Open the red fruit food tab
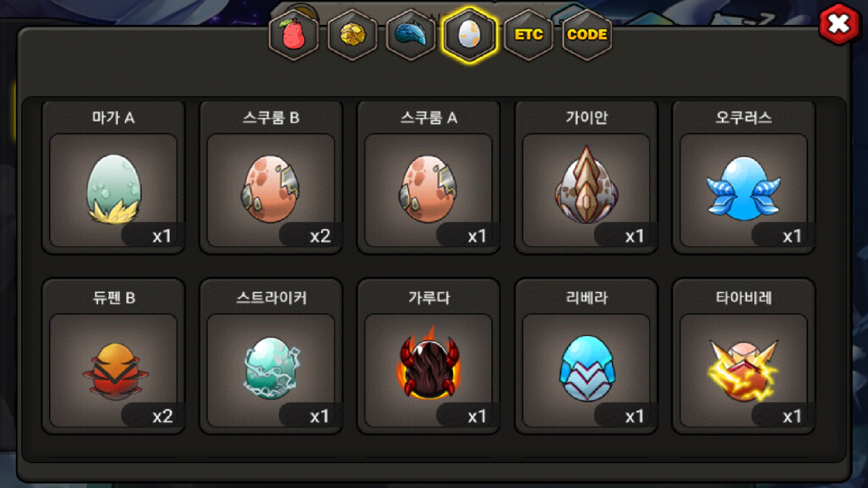 294,35
